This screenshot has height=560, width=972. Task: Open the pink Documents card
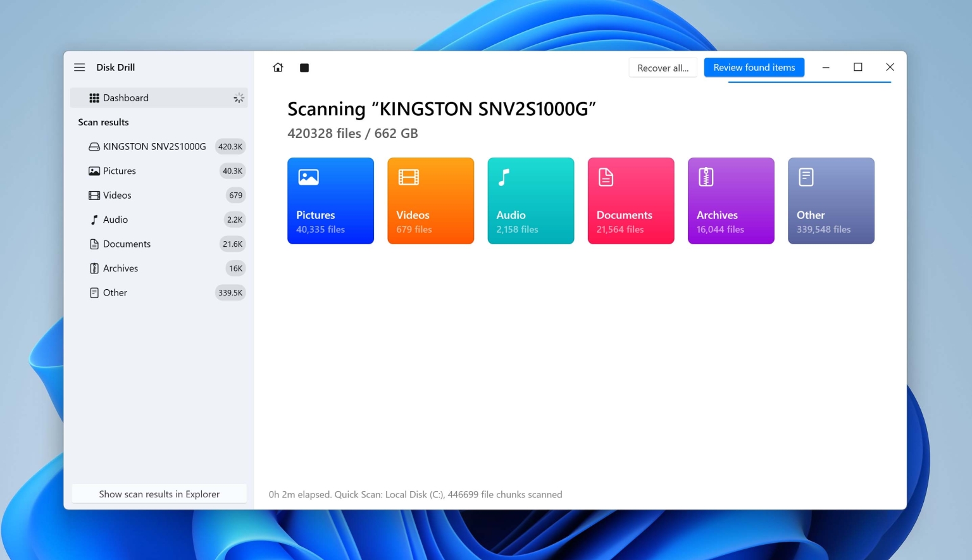tap(631, 201)
